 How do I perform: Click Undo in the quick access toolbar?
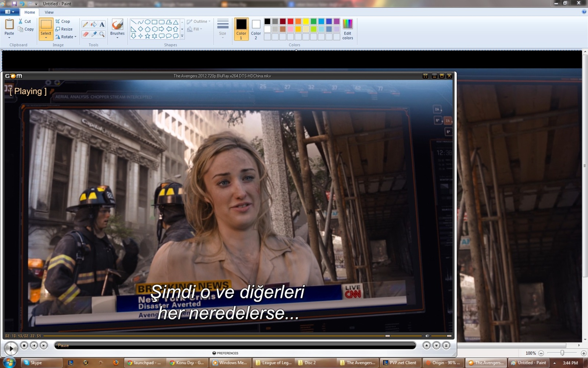(x=22, y=3)
